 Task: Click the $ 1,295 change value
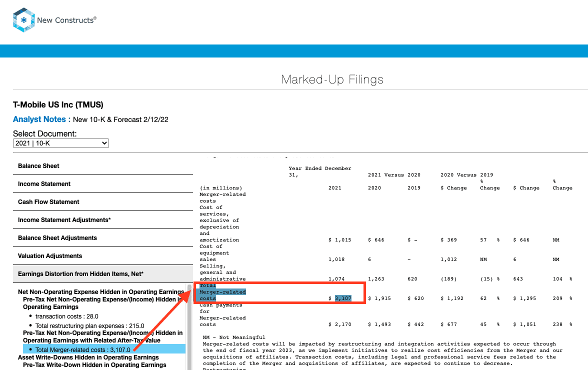click(524, 298)
